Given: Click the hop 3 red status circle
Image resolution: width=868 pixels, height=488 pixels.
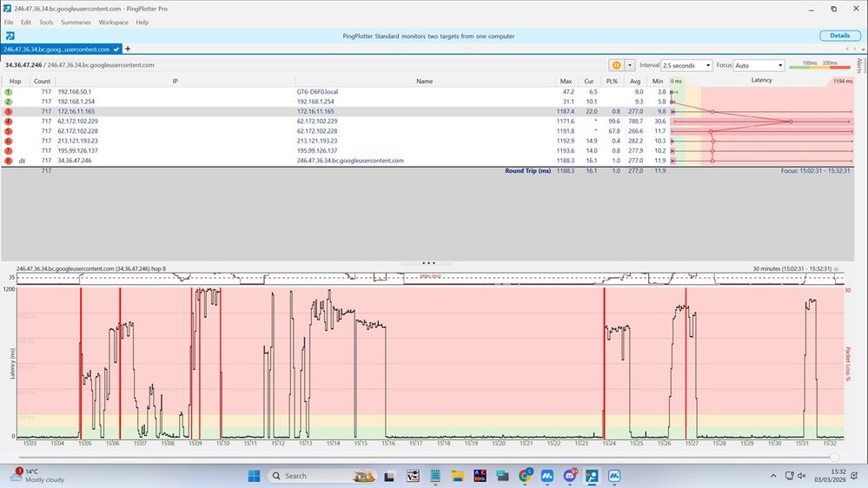Looking at the screenshot, I should point(9,112).
